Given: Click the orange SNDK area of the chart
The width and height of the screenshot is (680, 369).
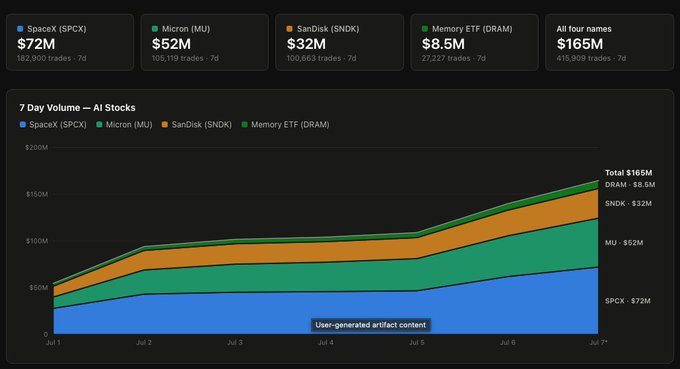Looking at the screenshot, I should click(325, 252).
